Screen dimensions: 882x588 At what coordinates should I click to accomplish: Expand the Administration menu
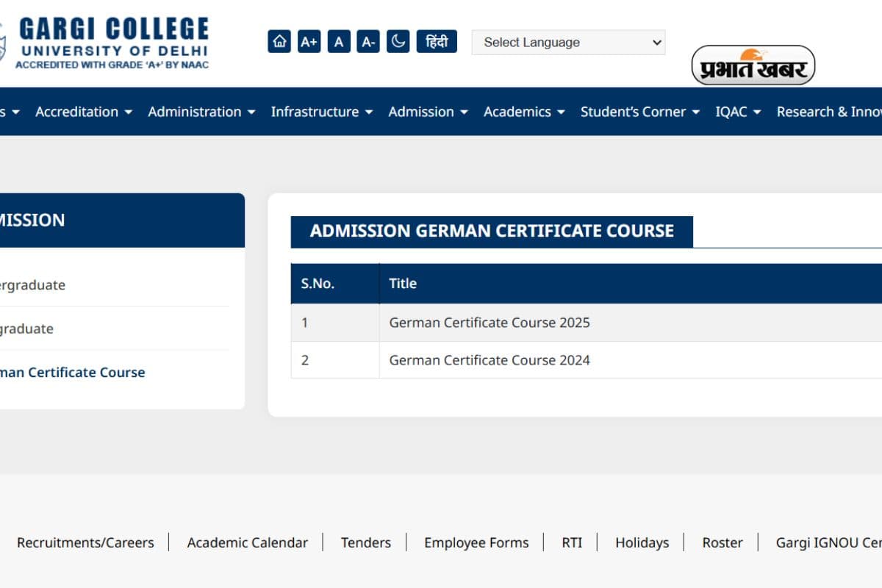tap(201, 112)
